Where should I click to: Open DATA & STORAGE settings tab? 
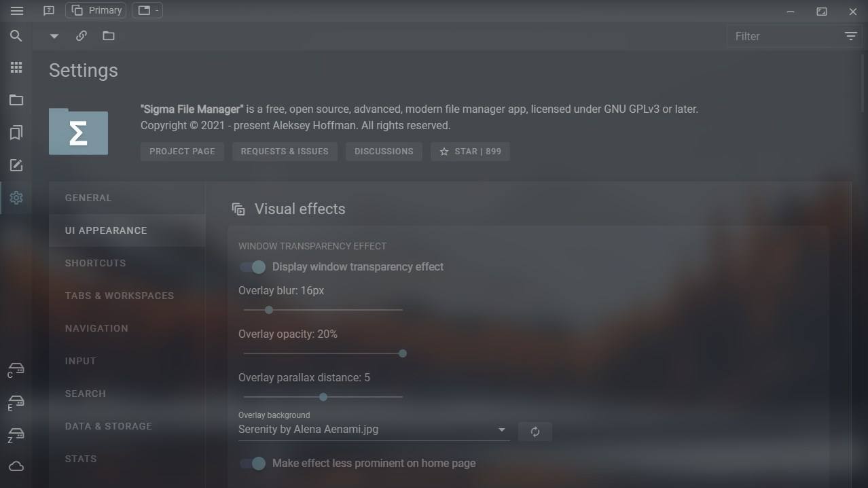click(127, 426)
